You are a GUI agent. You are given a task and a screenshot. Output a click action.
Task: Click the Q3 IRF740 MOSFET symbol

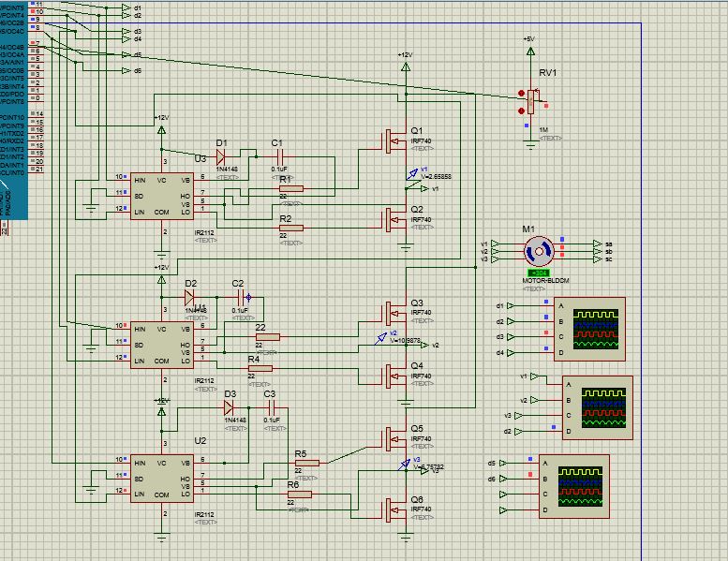click(394, 313)
